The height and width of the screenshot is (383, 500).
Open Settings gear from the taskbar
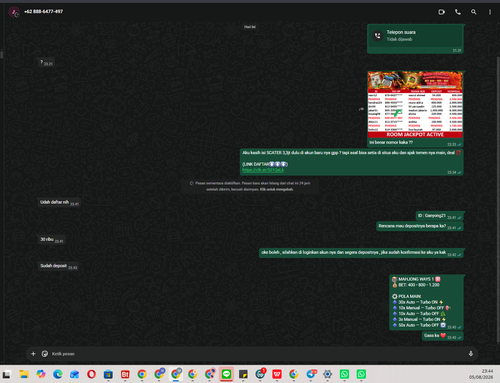[328, 374]
